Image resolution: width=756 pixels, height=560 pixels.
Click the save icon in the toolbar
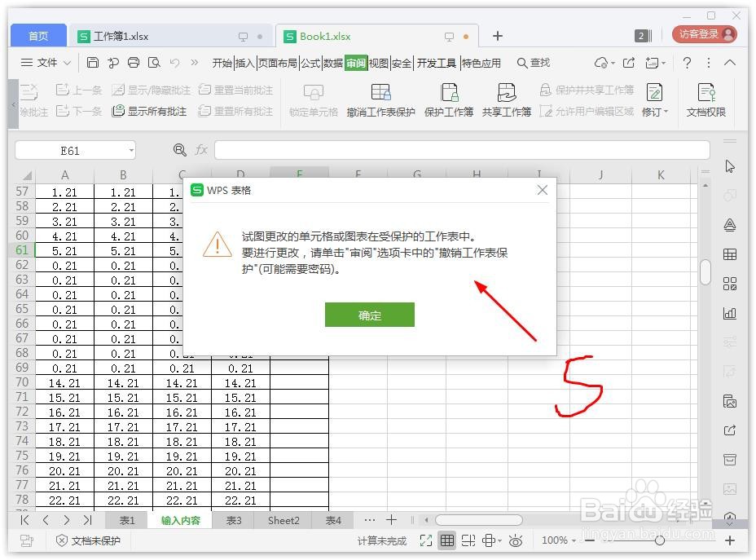pos(92,63)
